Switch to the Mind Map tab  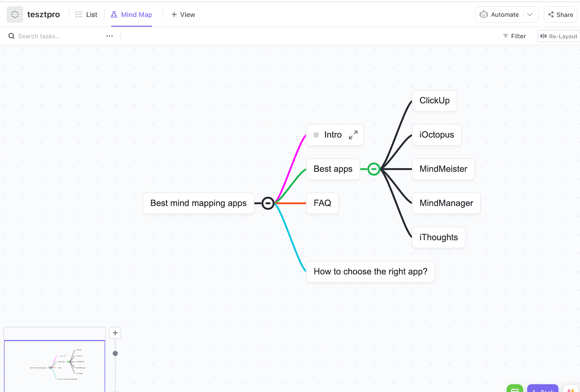coord(137,14)
